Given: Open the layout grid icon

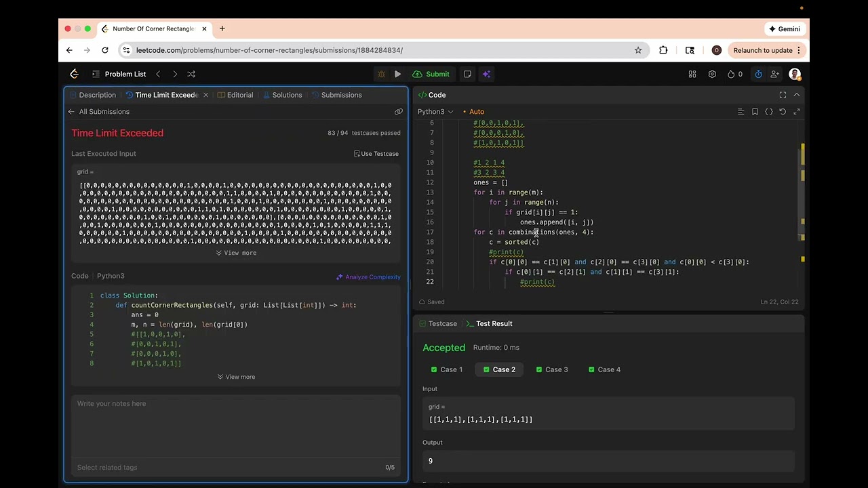Looking at the screenshot, I should point(692,74).
